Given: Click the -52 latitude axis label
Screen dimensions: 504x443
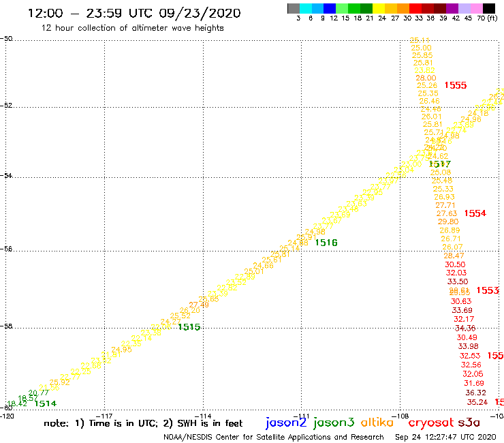Looking at the screenshot, I should (6, 105).
